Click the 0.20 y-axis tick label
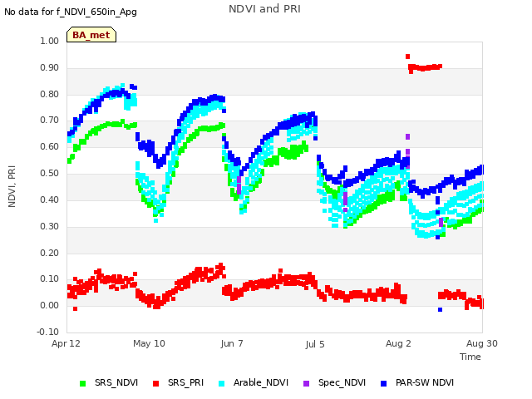The height and width of the screenshot is (399, 532). click(50, 253)
